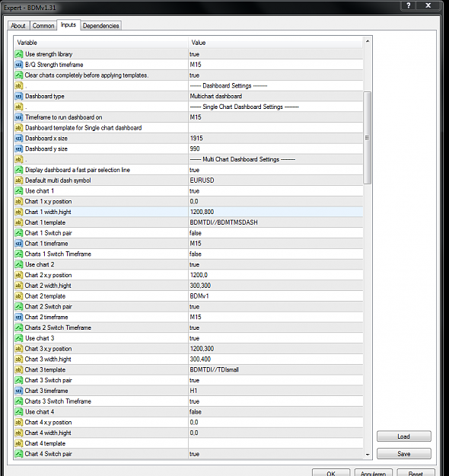This screenshot has height=476, width=449.
Task: Click the vertical scrollbar thumb
Action: tap(368, 138)
